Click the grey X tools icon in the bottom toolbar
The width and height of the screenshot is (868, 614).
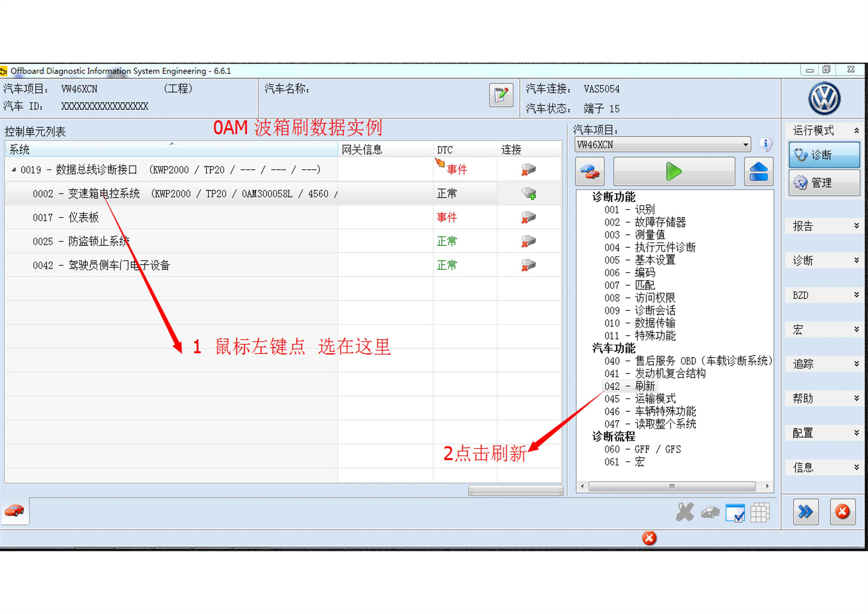tap(685, 512)
